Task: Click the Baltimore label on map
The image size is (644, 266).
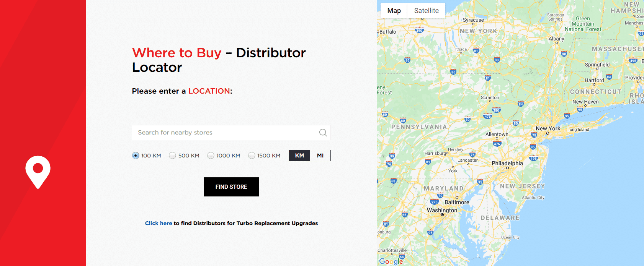Action: click(x=457, y=202)
